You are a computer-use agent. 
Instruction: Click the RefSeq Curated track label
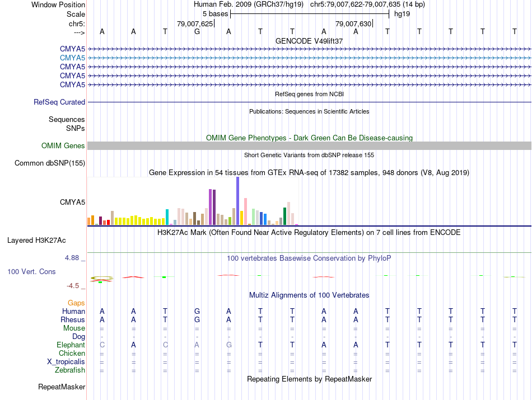coord(59,102)
